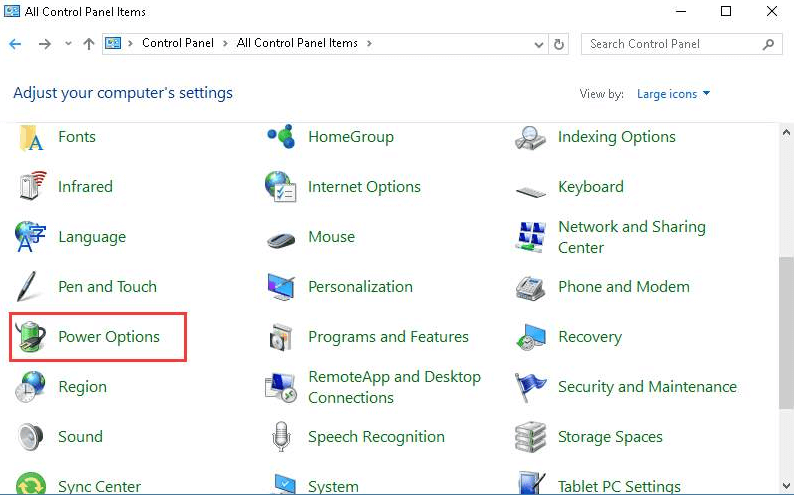
Task: Open the Speech Recognition link
Action: pyautogui.click(x=376, y=436)
